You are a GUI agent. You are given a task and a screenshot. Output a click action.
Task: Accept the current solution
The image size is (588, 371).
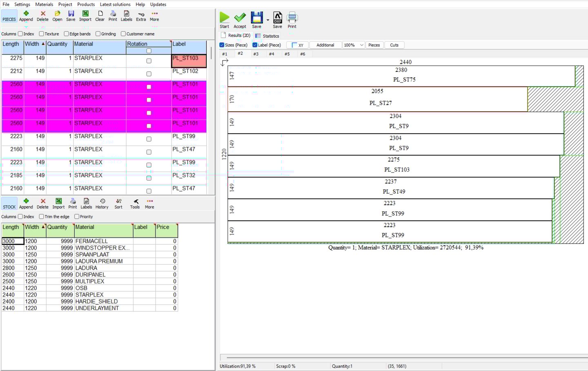[240, 20]
